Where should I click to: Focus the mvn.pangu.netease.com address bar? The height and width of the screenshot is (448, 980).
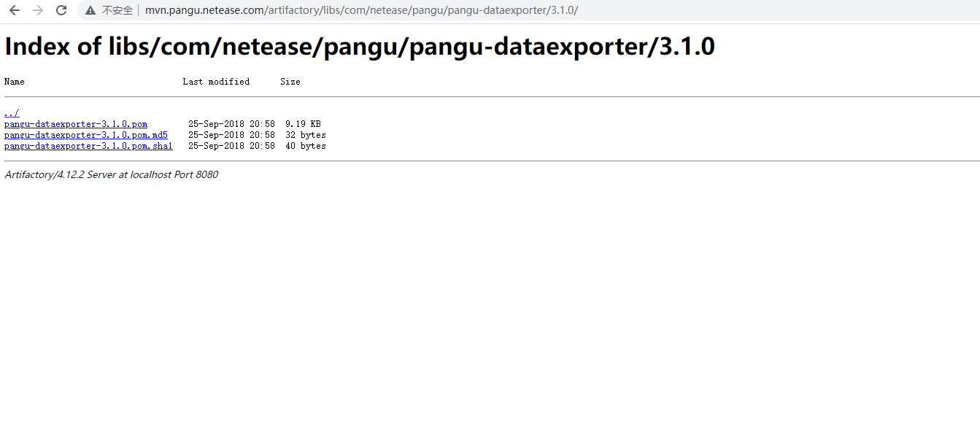(x=361, y=10)
